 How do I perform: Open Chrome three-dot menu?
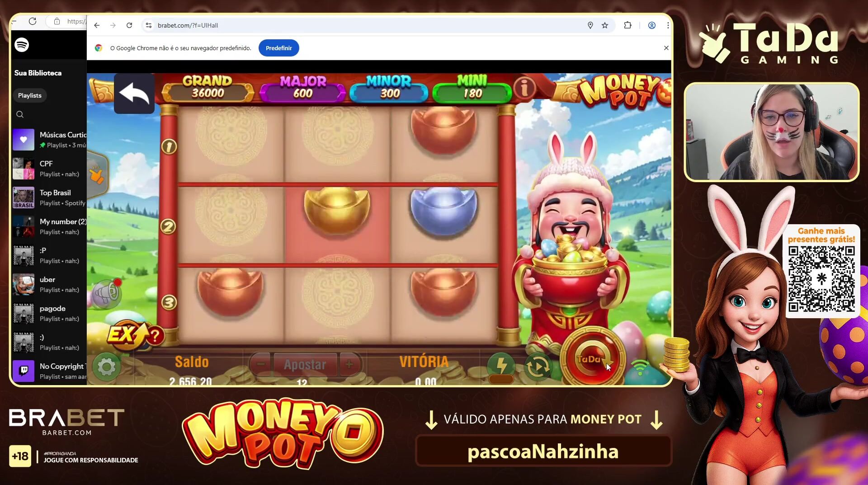pyautogui.click(x=668, y=25)
